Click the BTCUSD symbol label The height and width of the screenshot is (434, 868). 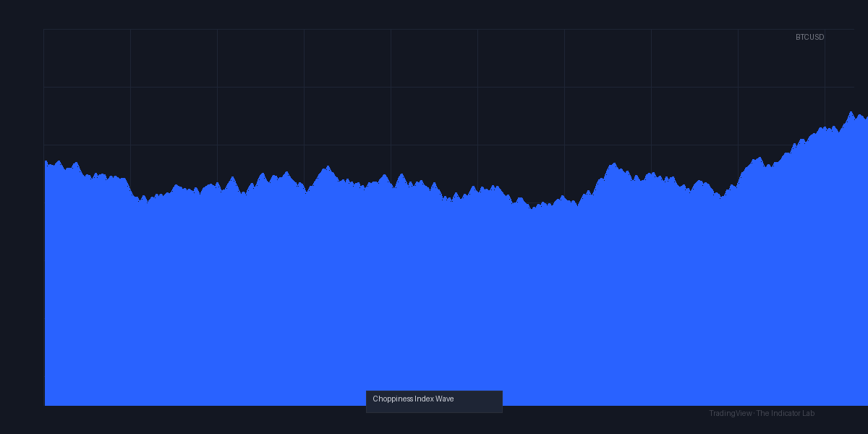[x=809, y=37]
